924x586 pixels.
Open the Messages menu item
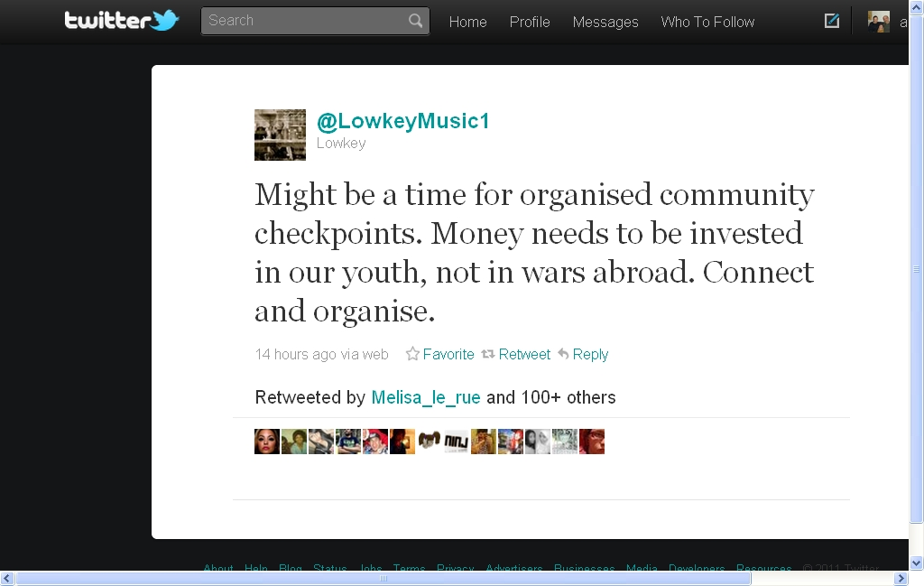tap(605, 22)
